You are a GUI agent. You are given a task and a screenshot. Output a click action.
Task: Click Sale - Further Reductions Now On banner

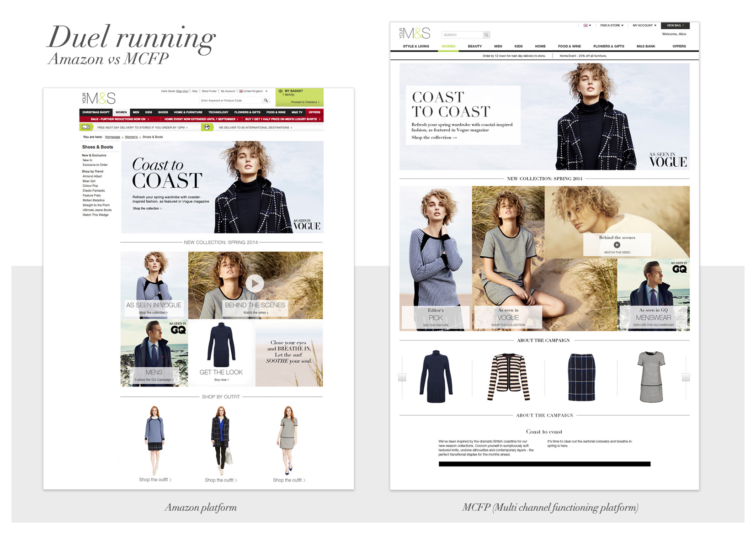[x=120, y=119]
